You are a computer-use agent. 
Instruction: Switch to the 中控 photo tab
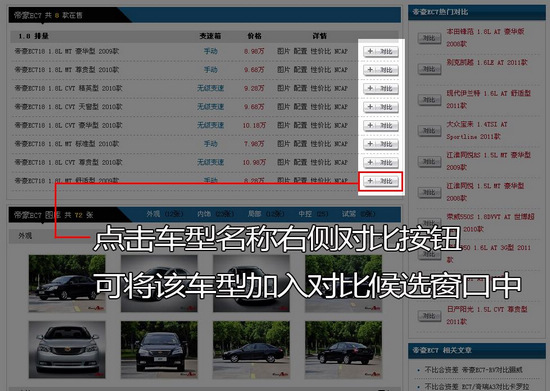pos(313,214)
